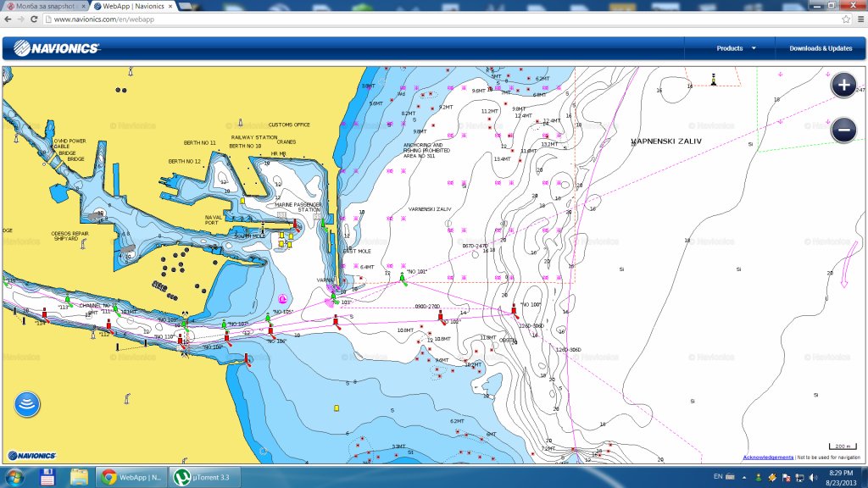Click the CUSTOMS OFFICE label
Viewport: 868px width, 488px height.
coord(289,125)
